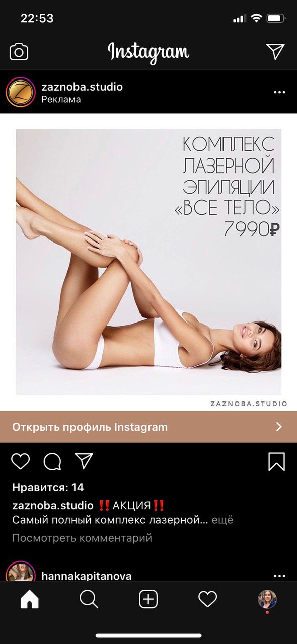Open three-dot menu for zaznoba.studio post
The image size is (297, 644).
[x=279, y=93]
